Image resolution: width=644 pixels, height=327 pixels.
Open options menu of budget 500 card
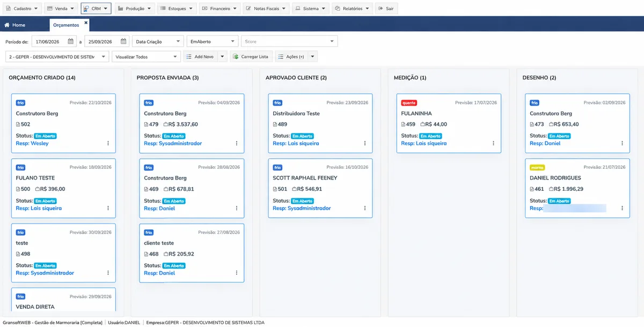pos(108,208)
